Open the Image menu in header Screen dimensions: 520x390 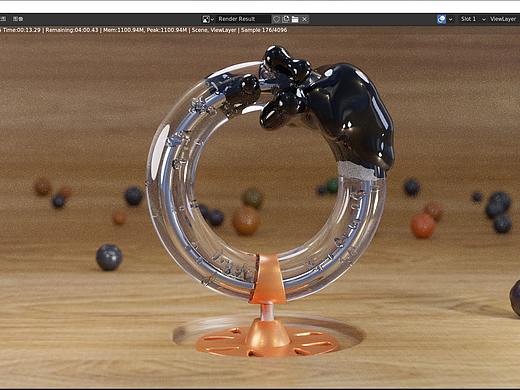(18, 19)
